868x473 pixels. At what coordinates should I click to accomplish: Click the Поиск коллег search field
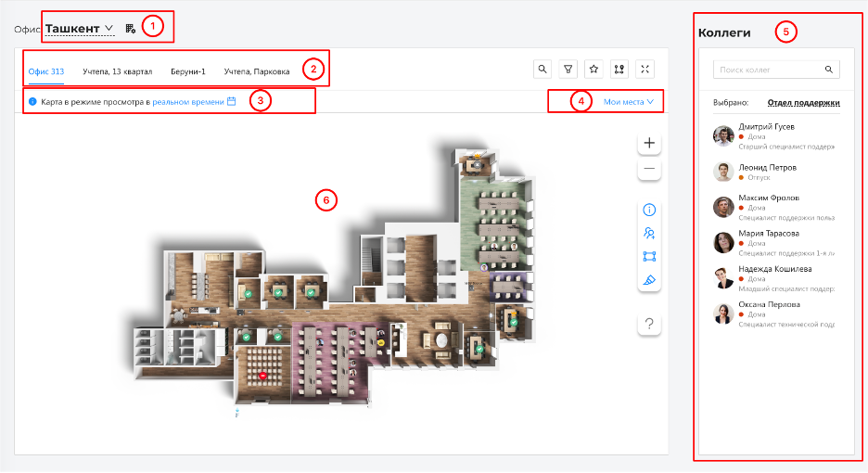click(768, 70)
